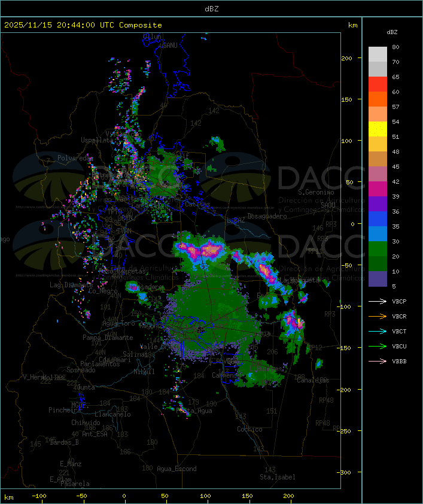This screenshot has height=504, width=423.
Task: Click the Agua_Escond place label
Action: (x=176, y=469)
